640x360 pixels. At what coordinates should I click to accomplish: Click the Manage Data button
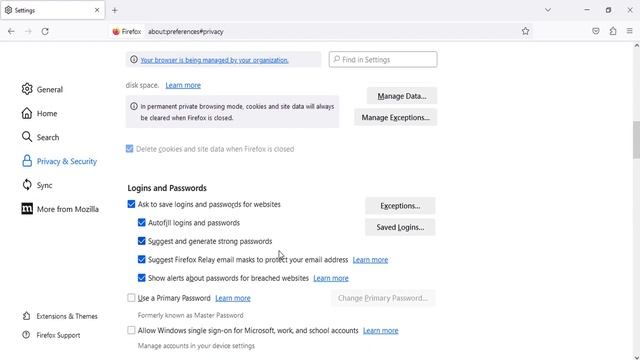[402, 96]
